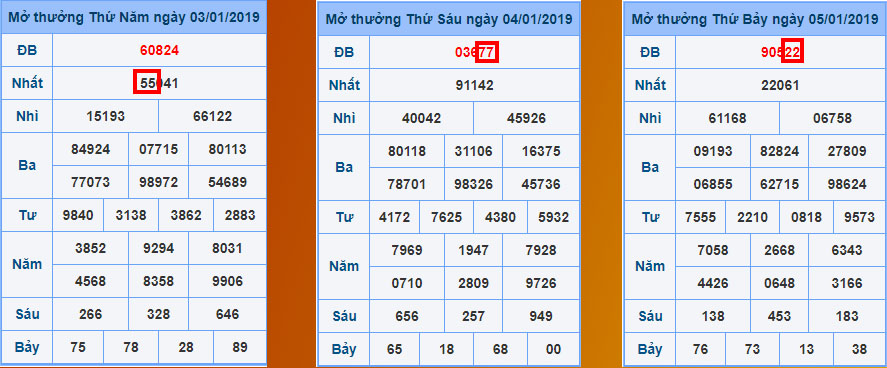Click the header for Thứ Bảy 05/01/2019
Screen dimensions: 887x368
pos(756,19)
